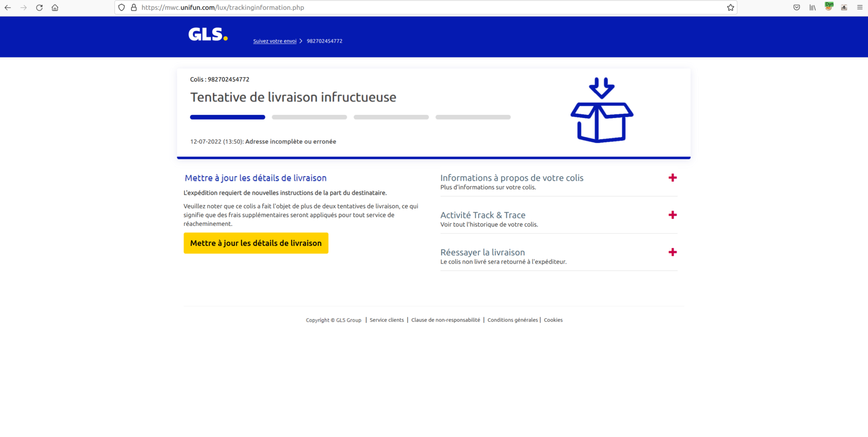The height and width of the screenshot is (437, 868).
Task: Open 'Clause de non-responsabilité' footer link
Action: click(445, 320)
